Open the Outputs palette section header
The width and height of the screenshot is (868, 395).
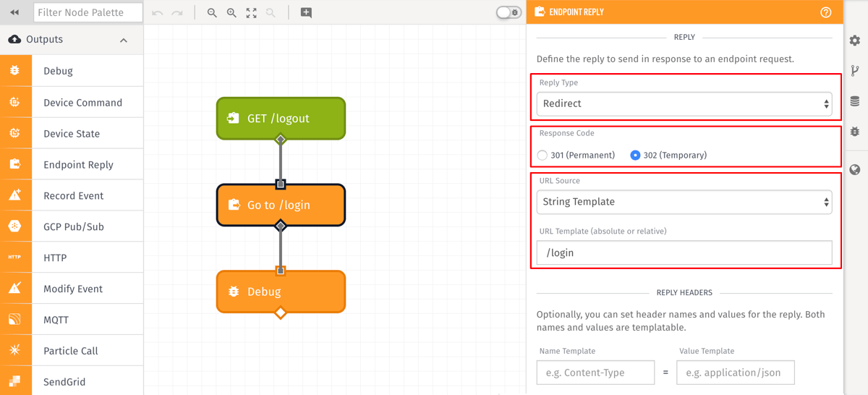tap(72, 40)
